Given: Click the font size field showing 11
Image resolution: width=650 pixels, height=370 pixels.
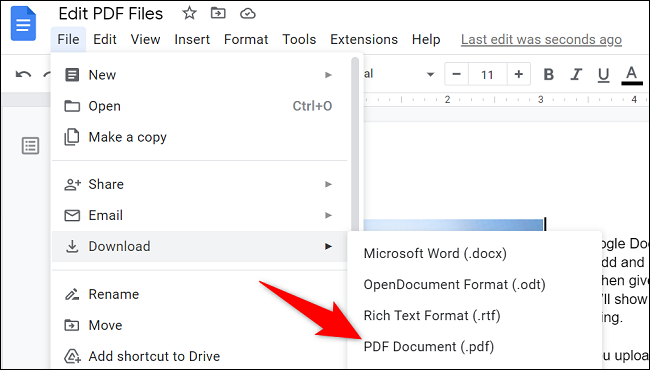Looking at the screenshot, I should point(488,75).
